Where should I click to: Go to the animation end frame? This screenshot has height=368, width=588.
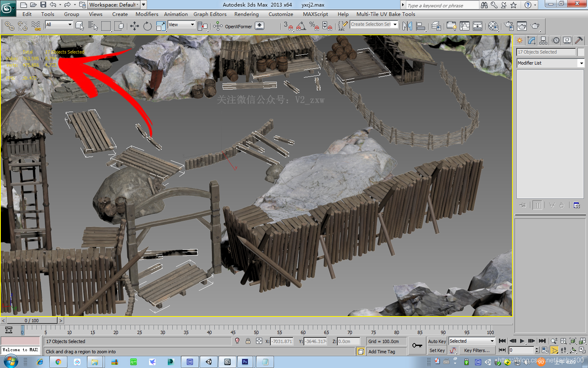coord(542,341)
